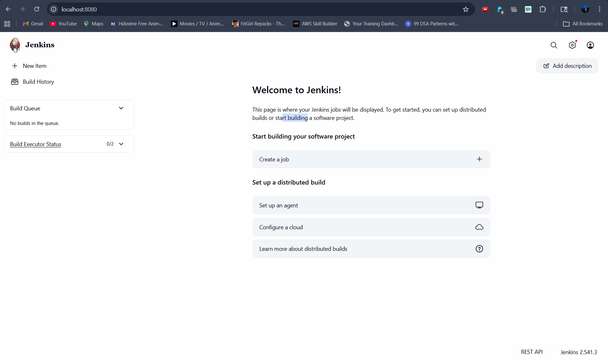608x364 pixels.
Task: Click 'No builds in the queue.' text
Action: pos(35,123)
